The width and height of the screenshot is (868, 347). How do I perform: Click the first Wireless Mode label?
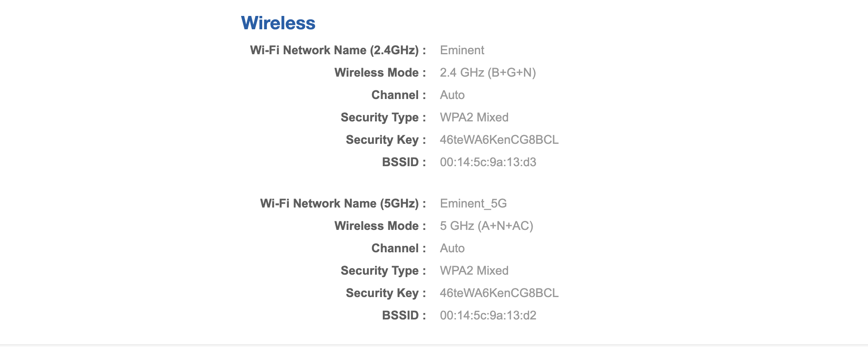[380, 73]
